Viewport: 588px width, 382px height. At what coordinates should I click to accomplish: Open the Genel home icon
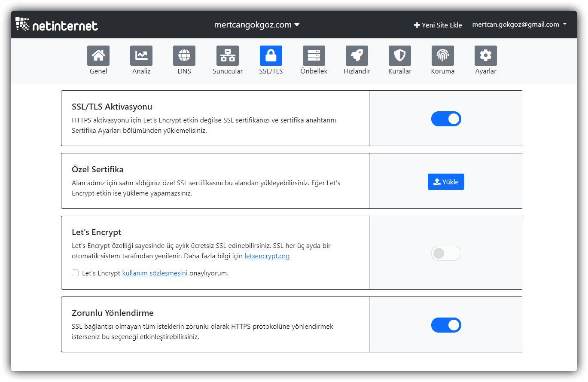click(98, 55)
